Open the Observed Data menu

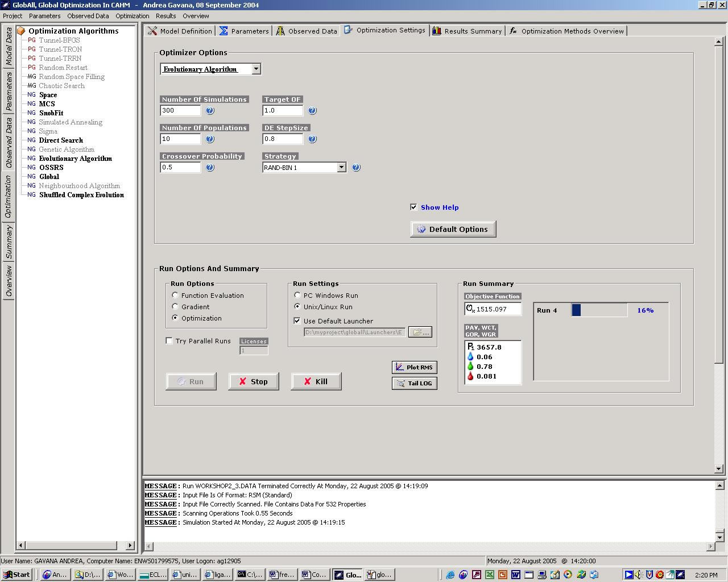pos(88,16)
